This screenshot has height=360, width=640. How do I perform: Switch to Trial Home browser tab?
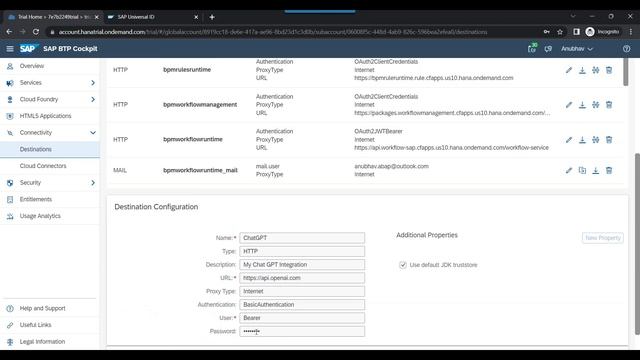[52, 17]
